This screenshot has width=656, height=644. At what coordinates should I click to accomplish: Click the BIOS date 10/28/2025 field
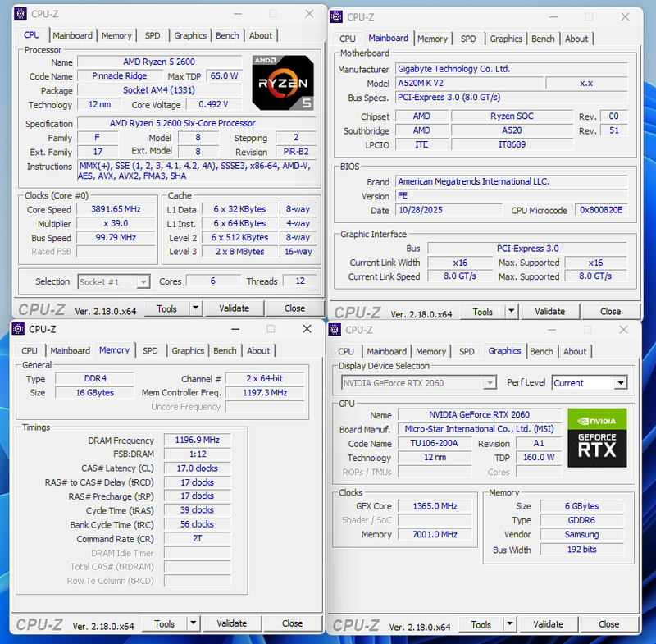tap(449, 210)
